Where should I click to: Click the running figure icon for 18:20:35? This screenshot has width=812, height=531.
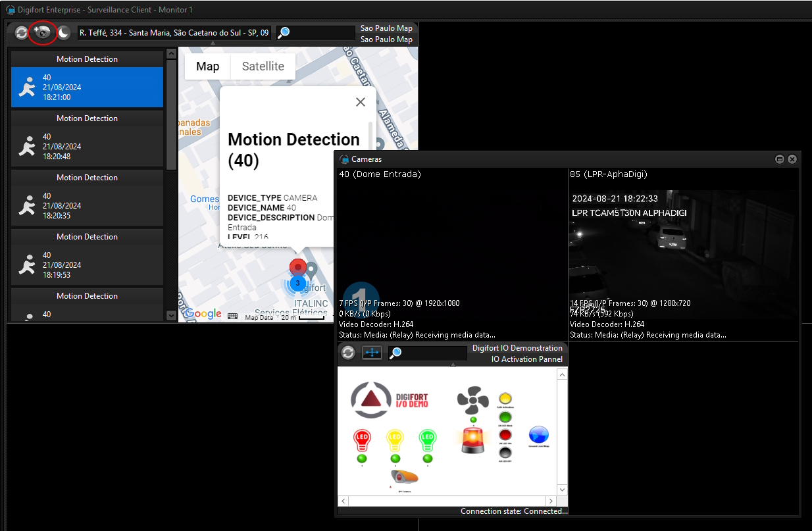tap(27, 205)
